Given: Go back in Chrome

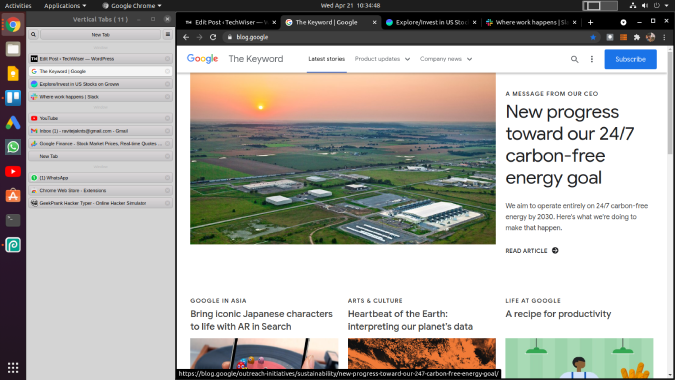Looking at the screenshot, I should [186, 37].
